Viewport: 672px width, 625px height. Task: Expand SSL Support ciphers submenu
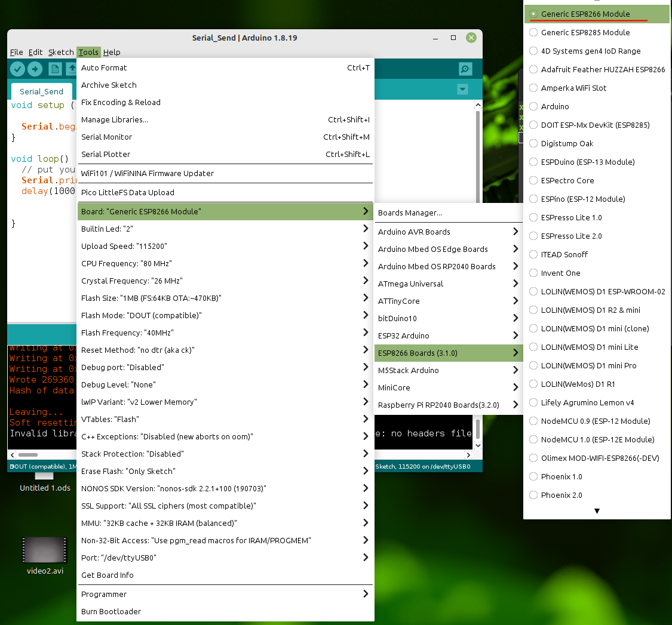click(x=225, y=506)
